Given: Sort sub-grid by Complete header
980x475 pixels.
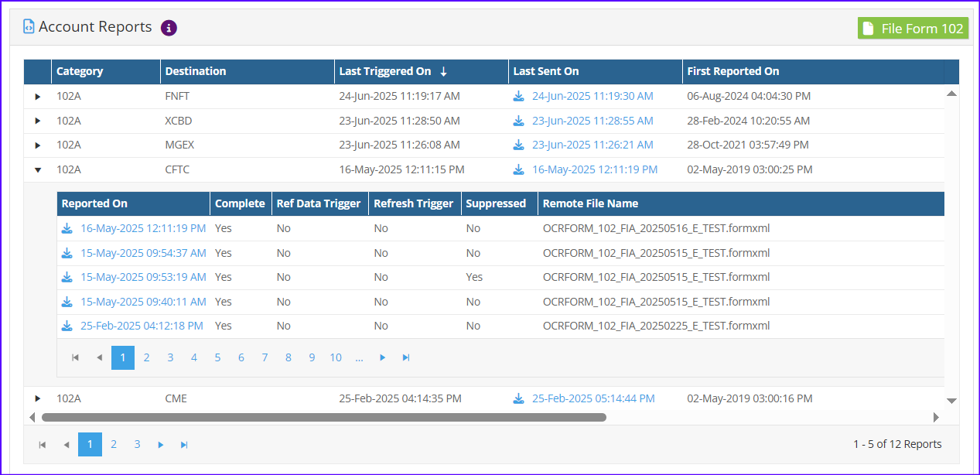Looking at the screenshot, I should (x=240, y=203).
